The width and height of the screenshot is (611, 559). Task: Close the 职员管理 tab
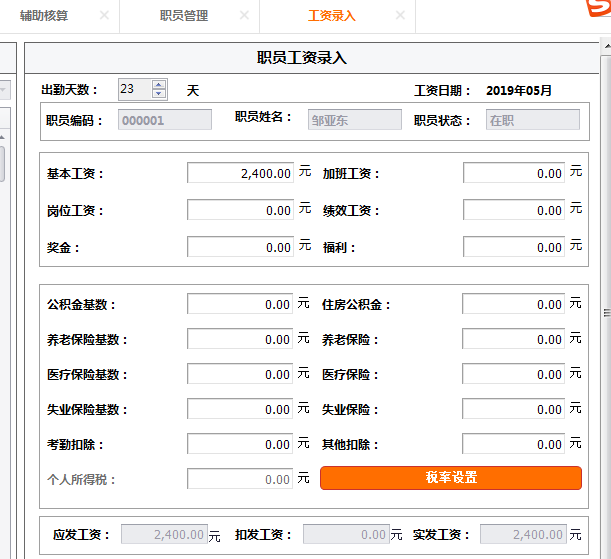[242, 16]
